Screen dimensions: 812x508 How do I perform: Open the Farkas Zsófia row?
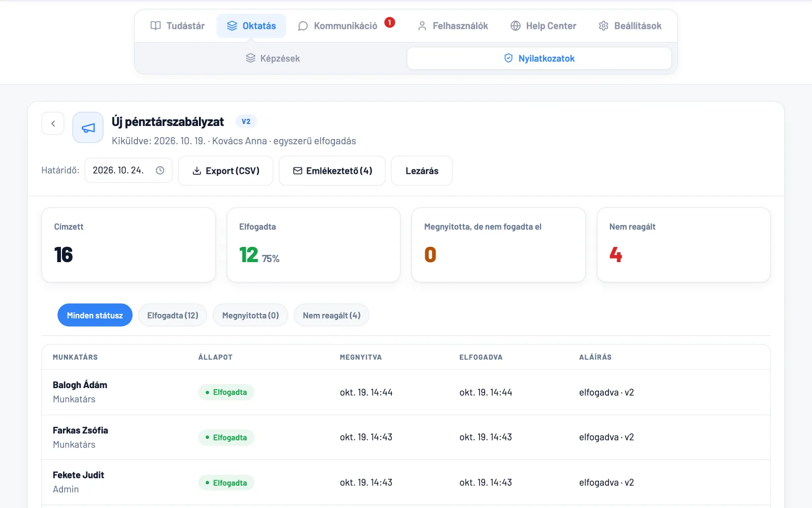(406, 437)
